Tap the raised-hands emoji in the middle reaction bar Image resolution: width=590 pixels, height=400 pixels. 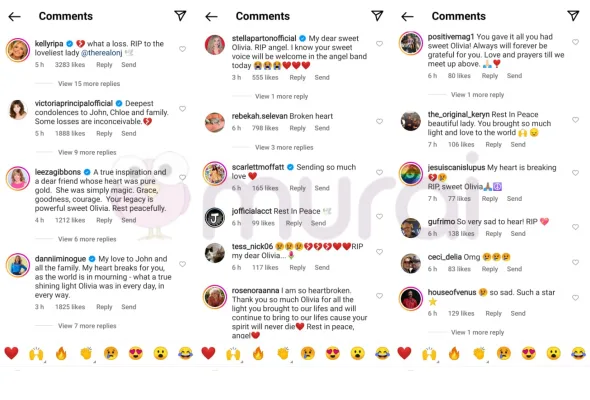click(233, 354)
